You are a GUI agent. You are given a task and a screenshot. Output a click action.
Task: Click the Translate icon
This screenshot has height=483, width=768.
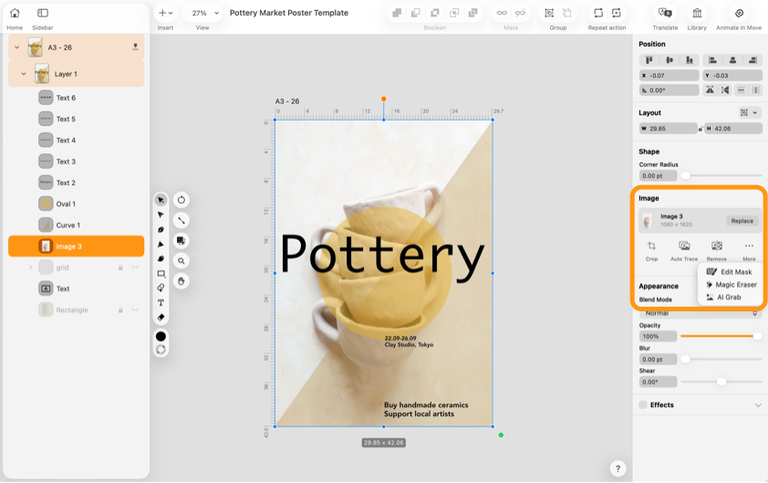point(665,14)
